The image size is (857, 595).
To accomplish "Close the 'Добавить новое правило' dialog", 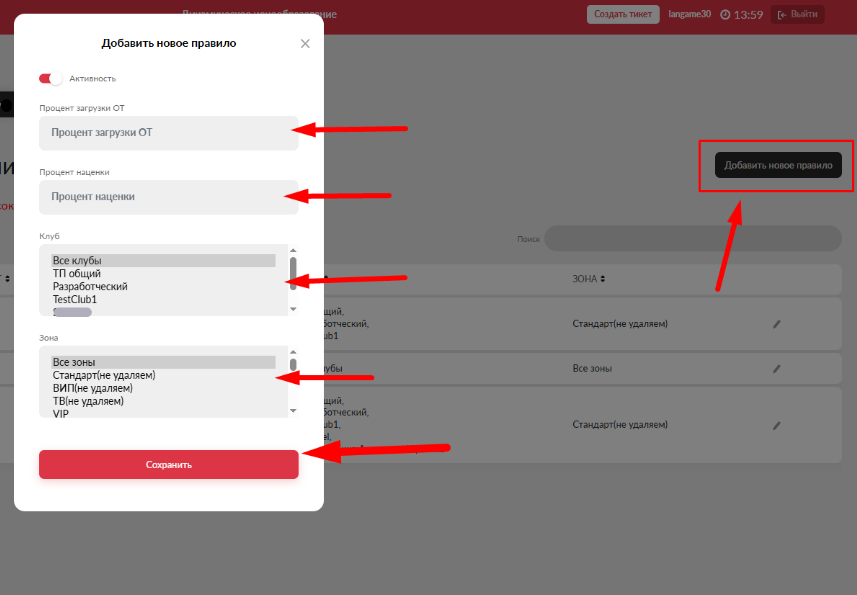I will 305,44.
